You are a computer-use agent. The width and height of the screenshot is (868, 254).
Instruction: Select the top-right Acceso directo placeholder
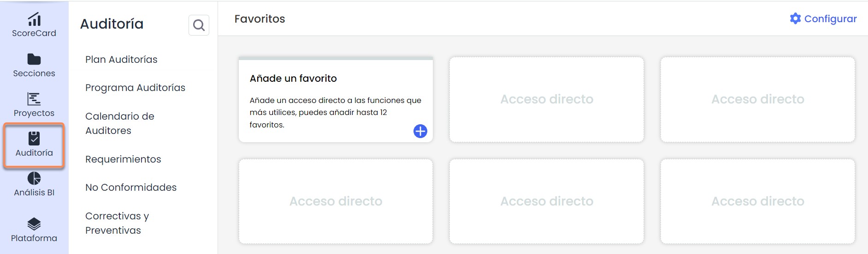757,99
